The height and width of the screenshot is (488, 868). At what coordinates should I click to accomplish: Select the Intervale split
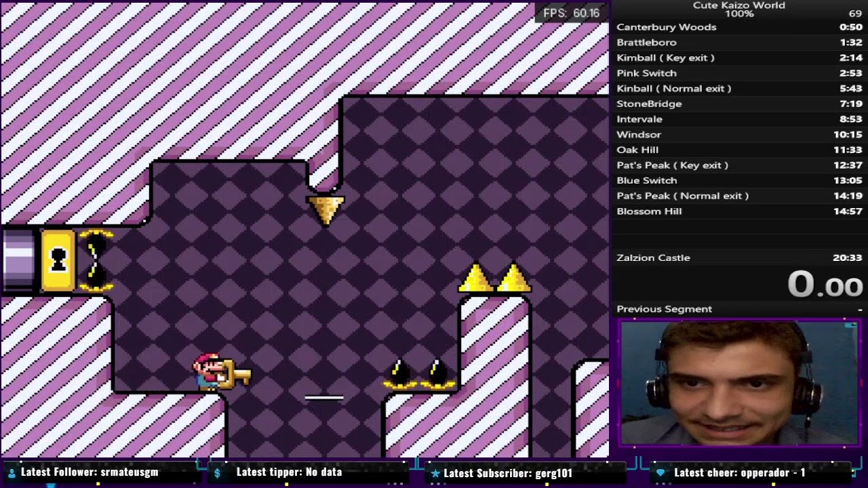coord(739,119)
